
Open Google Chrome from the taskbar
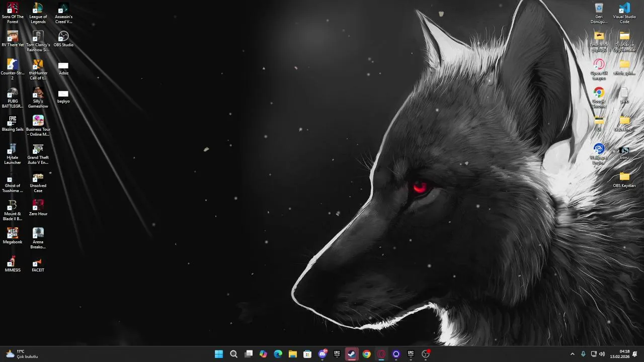[x=367, y=354]
